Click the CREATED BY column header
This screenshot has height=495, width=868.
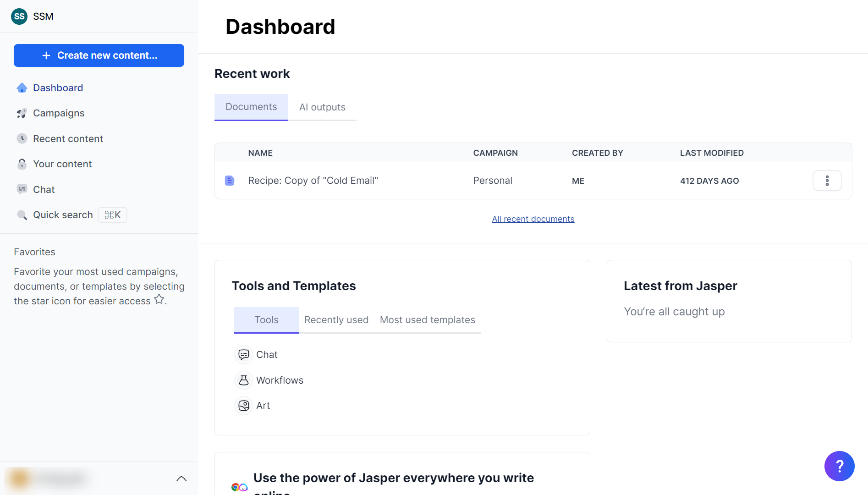tap(598, 153)
